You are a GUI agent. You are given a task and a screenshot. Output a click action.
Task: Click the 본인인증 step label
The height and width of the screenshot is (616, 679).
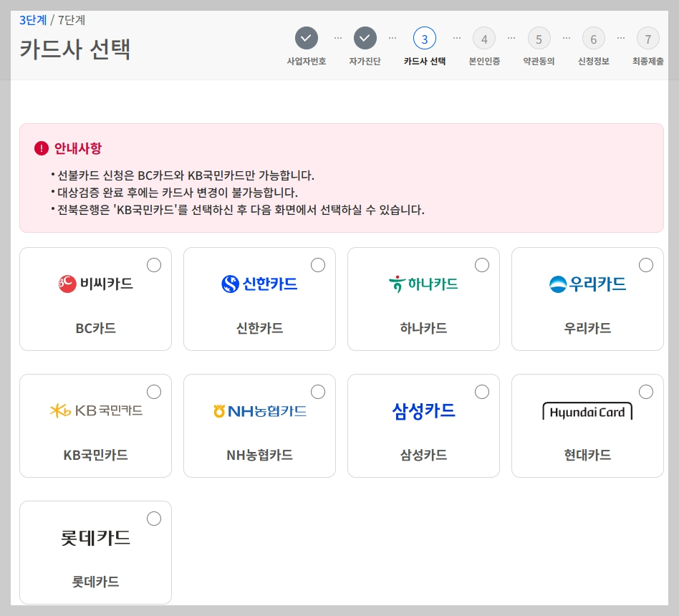[x=484, y=61]
